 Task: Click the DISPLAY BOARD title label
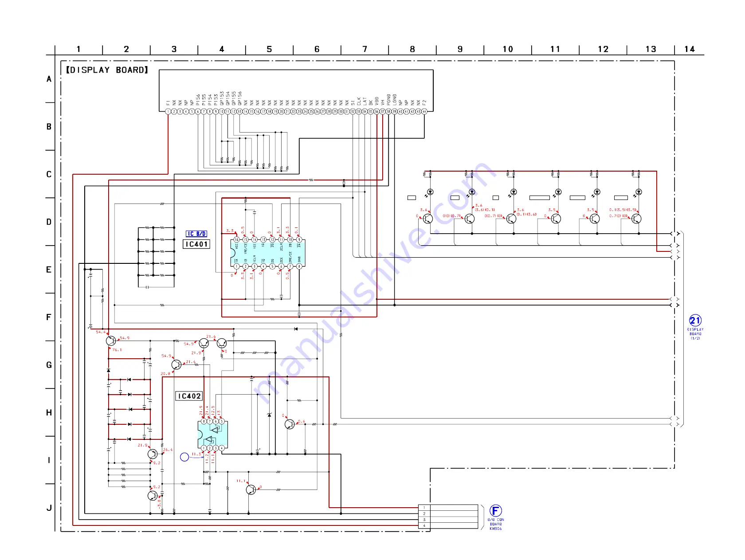(x=107, y=70)
